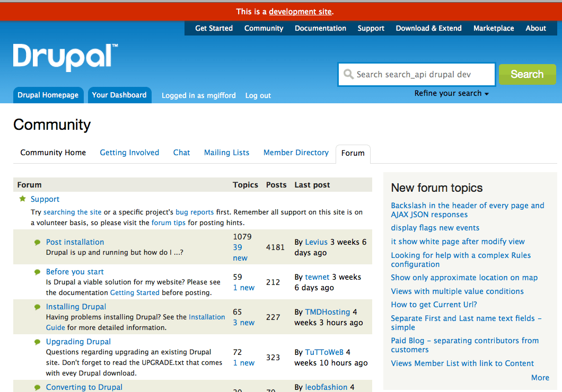The image size is (562, 392).
Task: Open topic it show white page after modify view
Action: pos(458,241)
